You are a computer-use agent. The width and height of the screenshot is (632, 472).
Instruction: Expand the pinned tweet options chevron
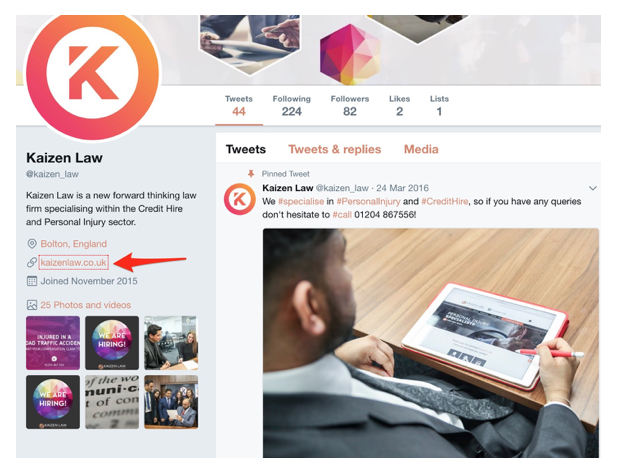point(592,188)
